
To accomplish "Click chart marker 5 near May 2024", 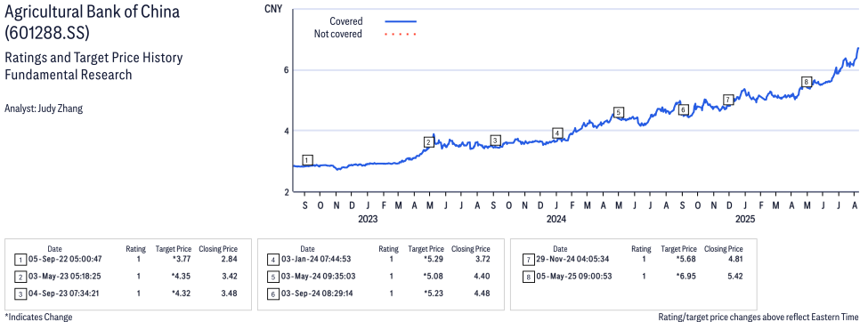I will pyautogui.click(x=619, y=112).
